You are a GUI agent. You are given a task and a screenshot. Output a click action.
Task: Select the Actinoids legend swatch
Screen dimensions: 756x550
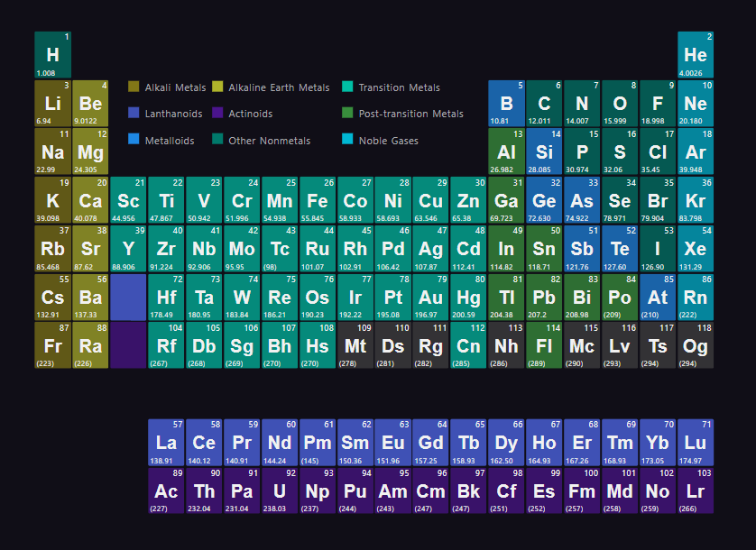pyautogui.click(x=217, y=113)
